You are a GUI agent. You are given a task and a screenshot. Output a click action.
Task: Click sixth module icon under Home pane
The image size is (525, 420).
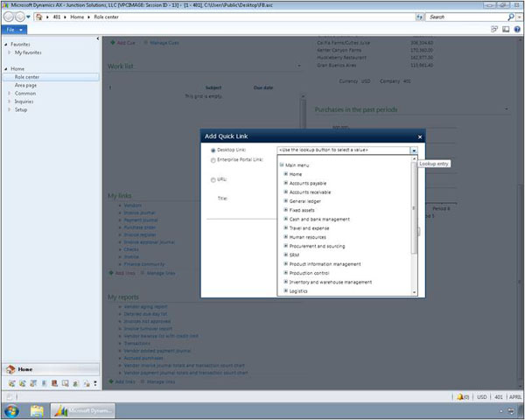coord(66,383)
